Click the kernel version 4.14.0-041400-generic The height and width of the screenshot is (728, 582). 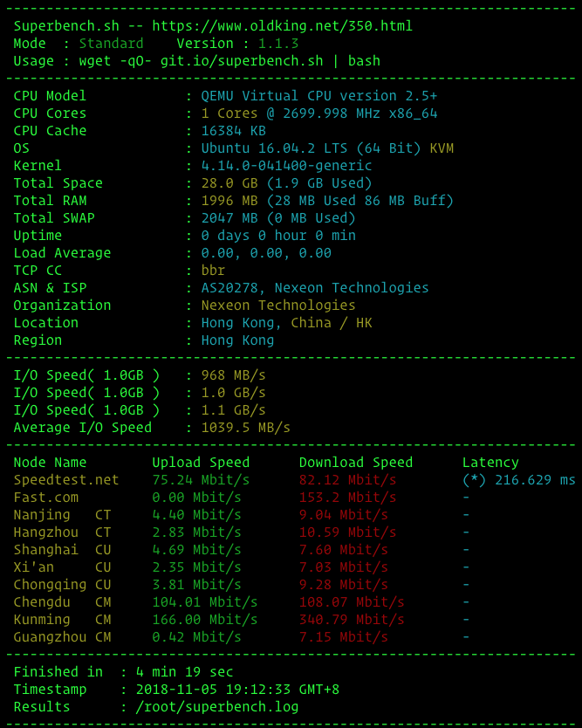coord(286,166)
